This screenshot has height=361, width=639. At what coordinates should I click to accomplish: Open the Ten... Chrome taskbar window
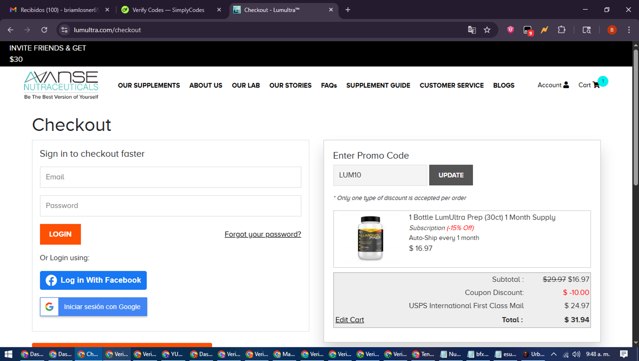click(423, 354)
